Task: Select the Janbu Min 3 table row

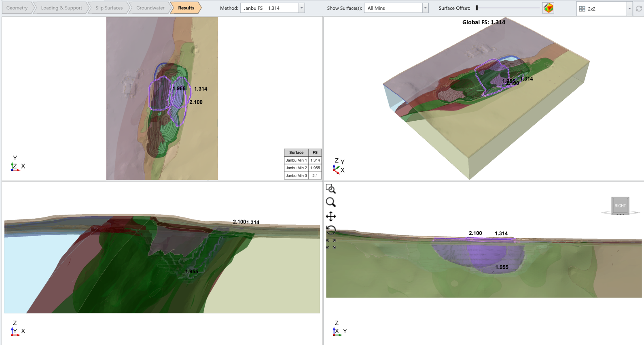Action: tap(303, 176)
